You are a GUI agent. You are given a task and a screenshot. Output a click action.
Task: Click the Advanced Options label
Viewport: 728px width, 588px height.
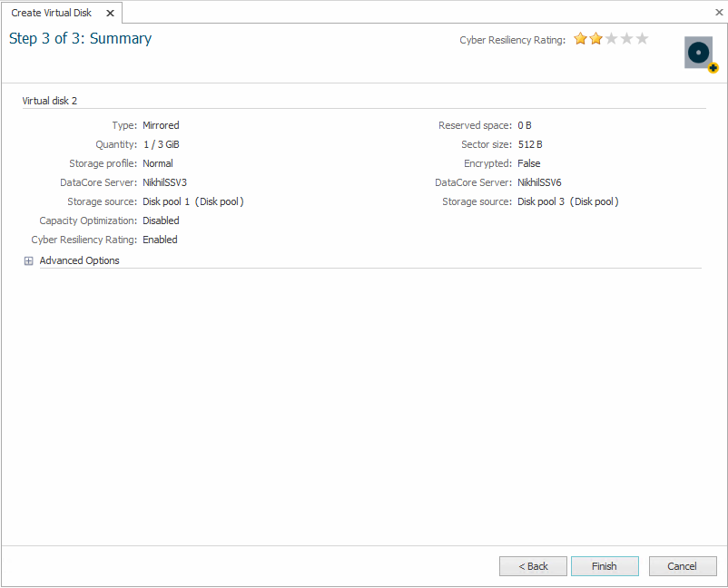tap(79, 260)
